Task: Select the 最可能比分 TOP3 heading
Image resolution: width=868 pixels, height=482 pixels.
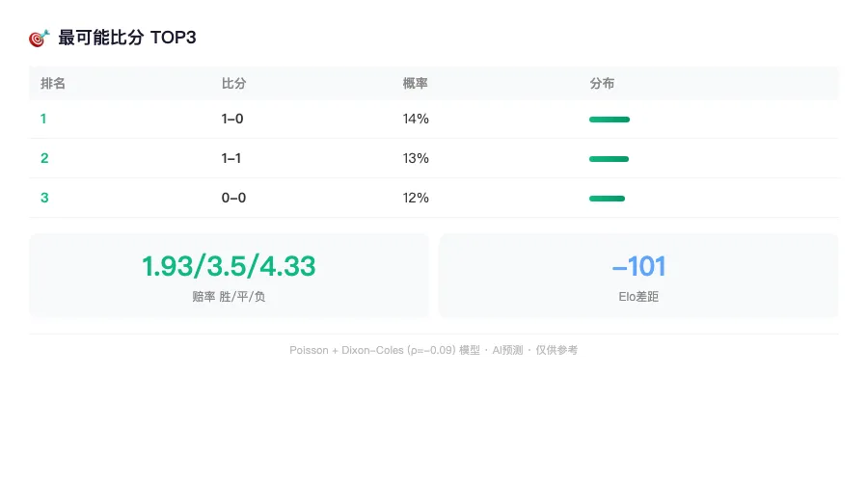Action: pos(126,38)
